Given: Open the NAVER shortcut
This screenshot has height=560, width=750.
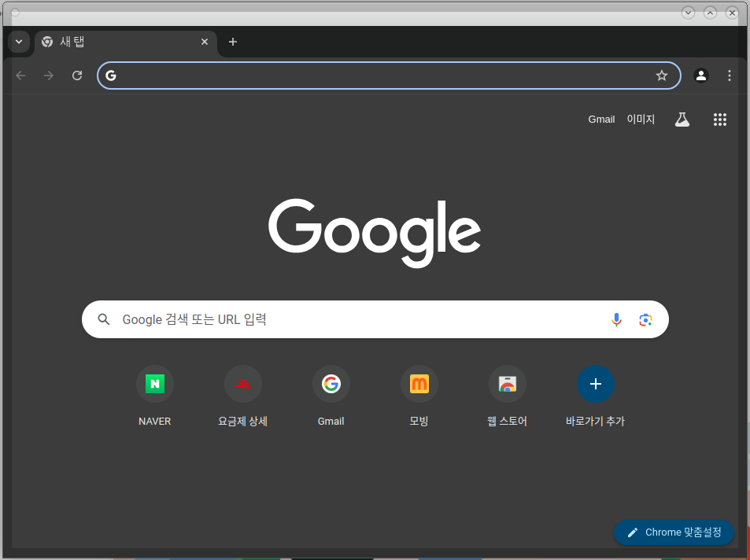Looking at the screenshot, I should pos(155,396).
